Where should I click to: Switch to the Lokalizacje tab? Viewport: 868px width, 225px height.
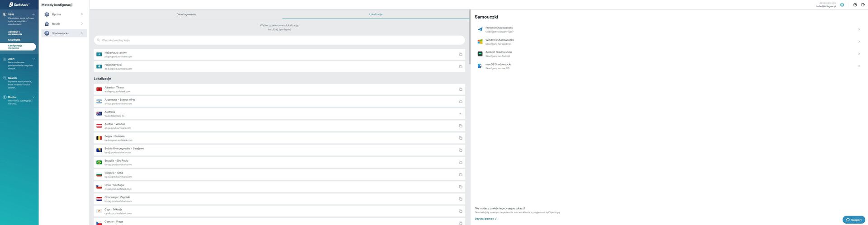(x=376, y=14)
